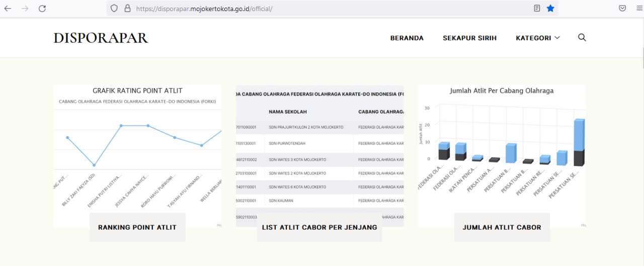Click the address bar URL field
Screen dimensions: 644x266
click(332, 9)
